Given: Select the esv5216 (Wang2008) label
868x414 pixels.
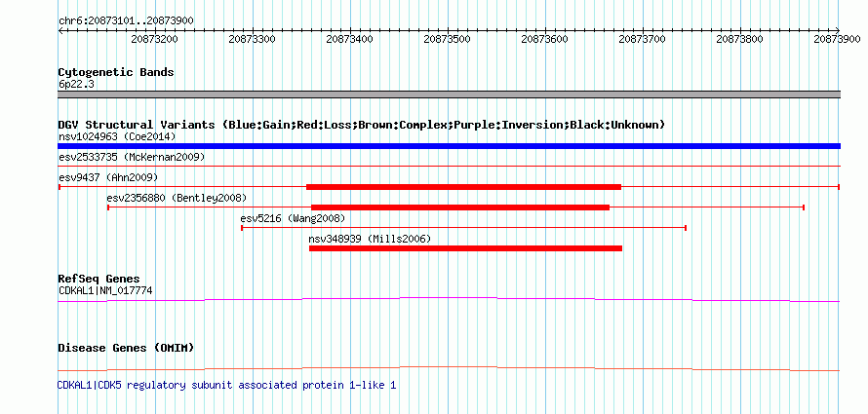Looking at the screenshot, I should point(293,218).
